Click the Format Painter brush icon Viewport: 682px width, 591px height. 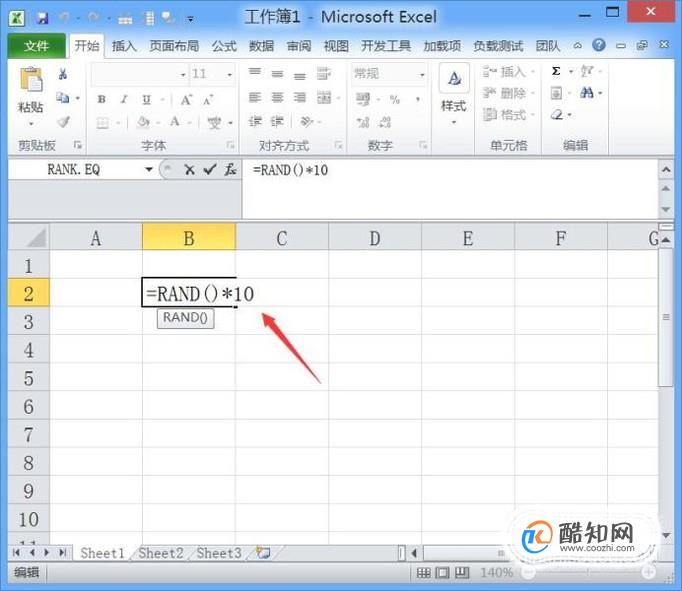64,122
